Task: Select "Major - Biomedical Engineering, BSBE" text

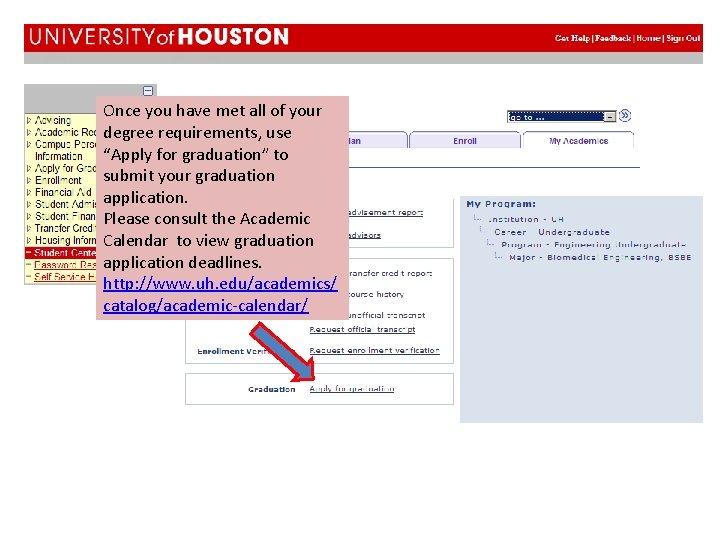Action: click(600, 258)
